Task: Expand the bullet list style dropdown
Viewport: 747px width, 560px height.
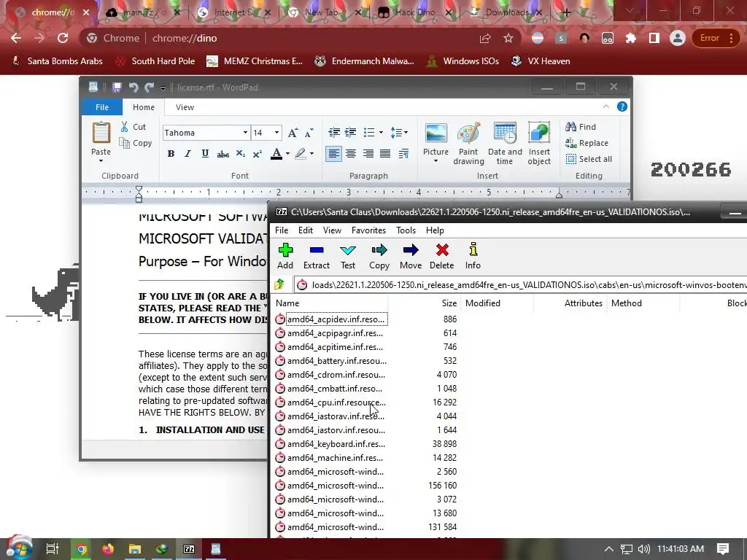Action: coord(381,133)
